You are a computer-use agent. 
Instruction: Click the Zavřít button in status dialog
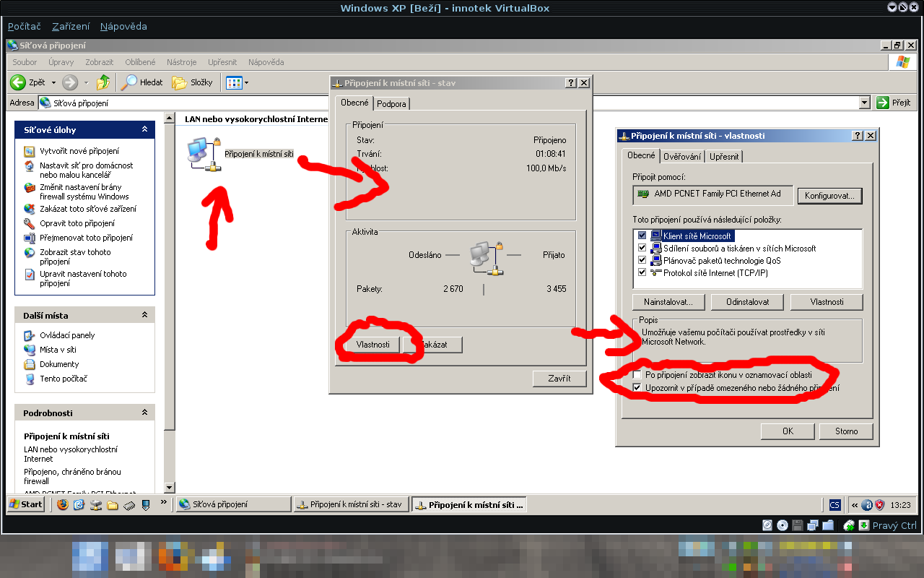559,378
